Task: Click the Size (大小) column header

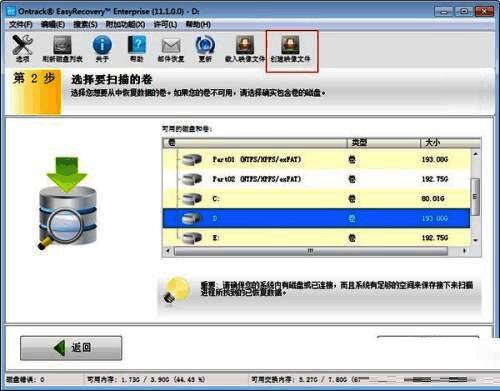Action: pos(450,143)
